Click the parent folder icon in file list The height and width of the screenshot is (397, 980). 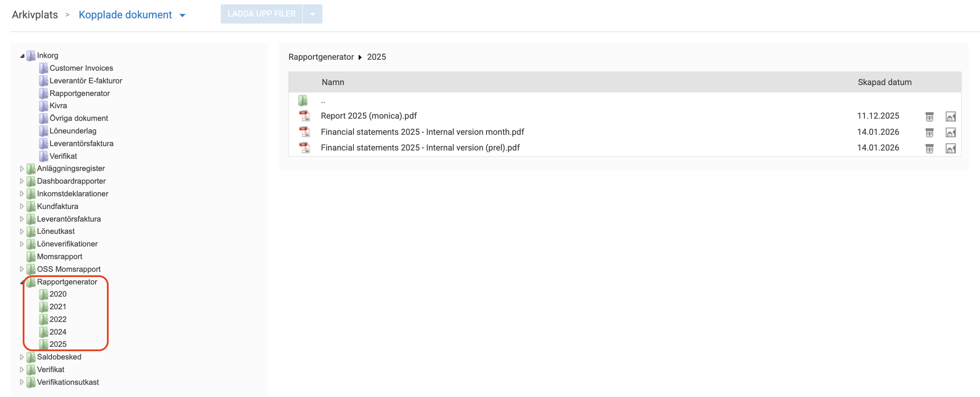(303, 101)
